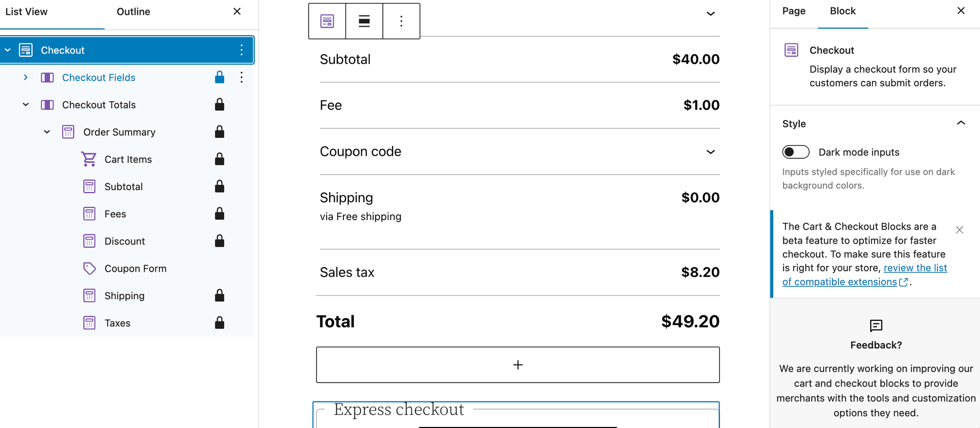Click the Order Summary block icon
The height and width of the screenshot is (428, 980).
pyautogui.click(x=68, y=131)
